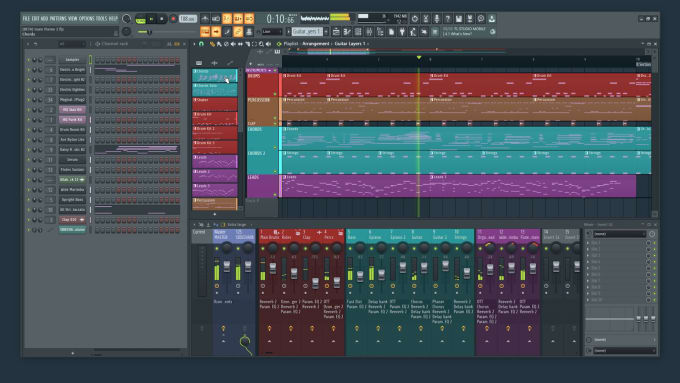This screenshot has height=383, width=680.
Task: Select the playlist Zoom magnifier tool
Action: pos(261,44)
